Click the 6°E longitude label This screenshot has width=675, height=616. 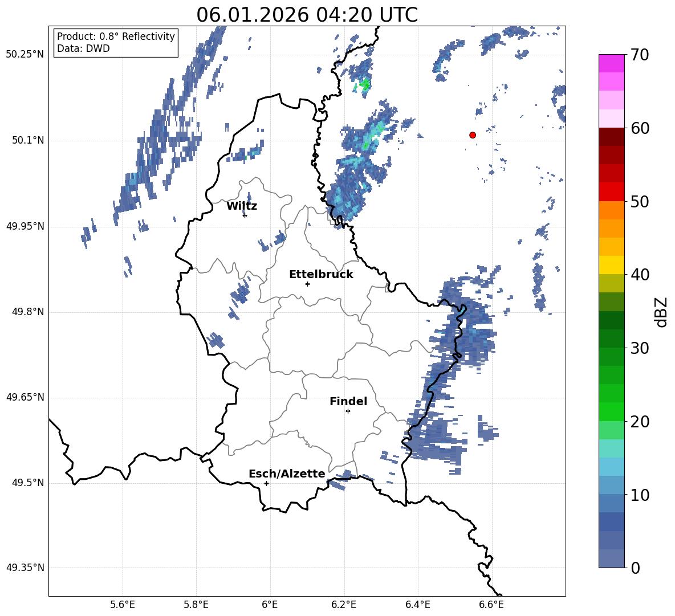[x=270, y=605]
